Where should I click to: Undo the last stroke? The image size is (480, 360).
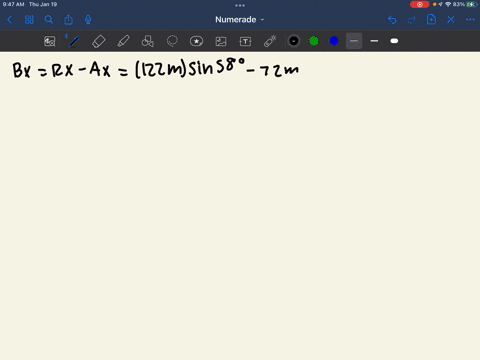(x=392, y=20)
